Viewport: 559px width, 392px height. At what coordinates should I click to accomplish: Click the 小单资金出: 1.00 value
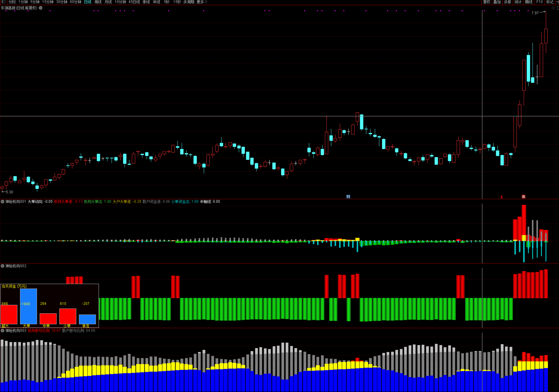[185, 202]
